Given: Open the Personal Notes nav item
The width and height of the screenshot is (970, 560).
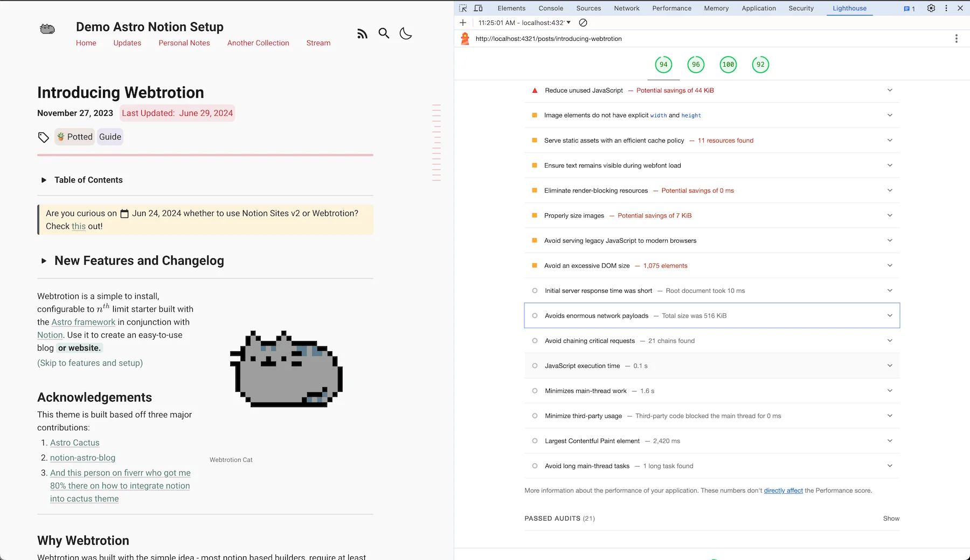Looking at the screenshot, I should 184,43.
